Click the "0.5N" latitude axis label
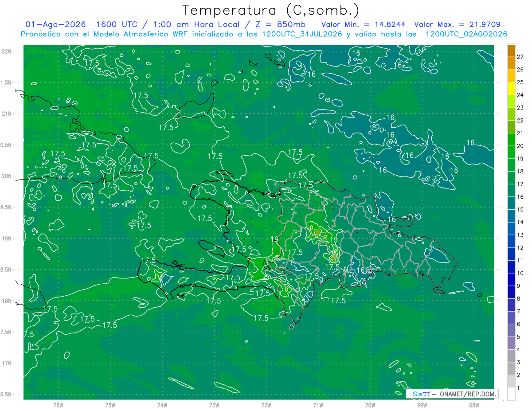Screen dimensions: 532x411 tap(7, 145)
